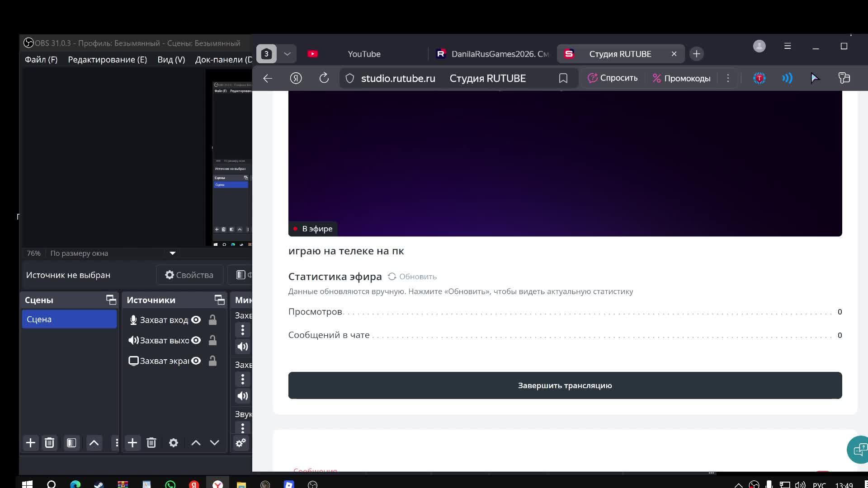The width and height of the screenshot is (868, 488).
Task: Open the scene filters icon
Action: coord(71,443)
